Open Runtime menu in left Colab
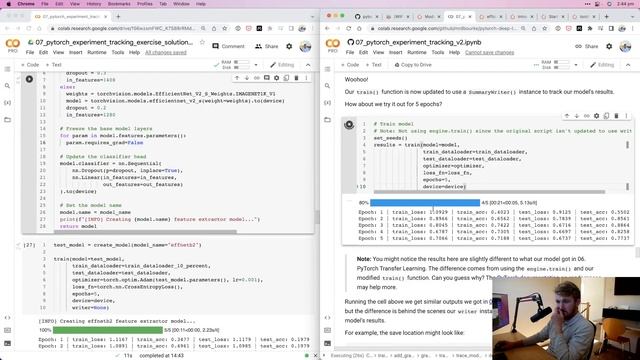640x360 pixels. (x=97, y=52)
